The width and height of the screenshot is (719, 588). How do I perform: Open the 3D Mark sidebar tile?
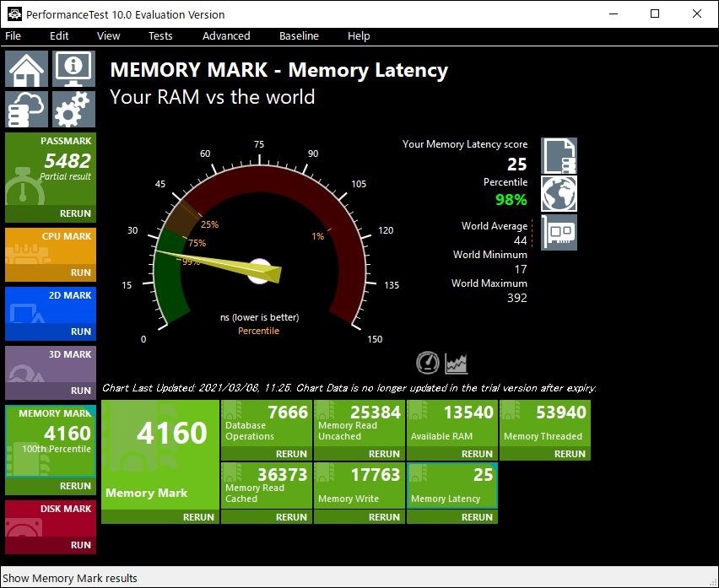tap(51, 364)
